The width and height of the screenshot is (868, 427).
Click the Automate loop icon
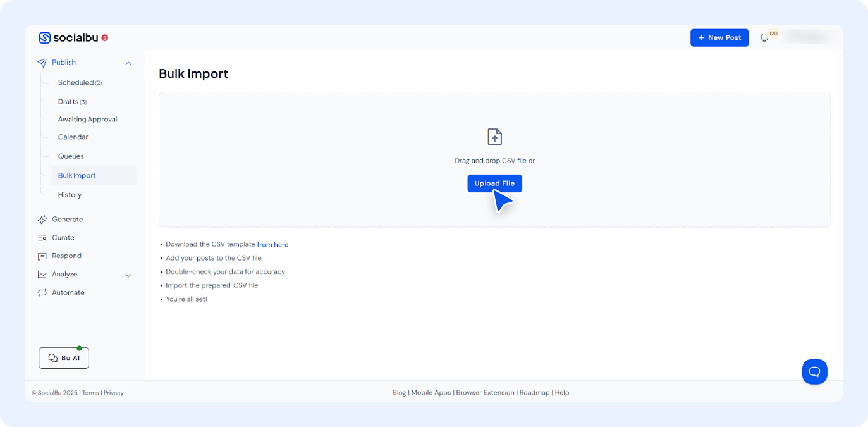tap(42, 293)
